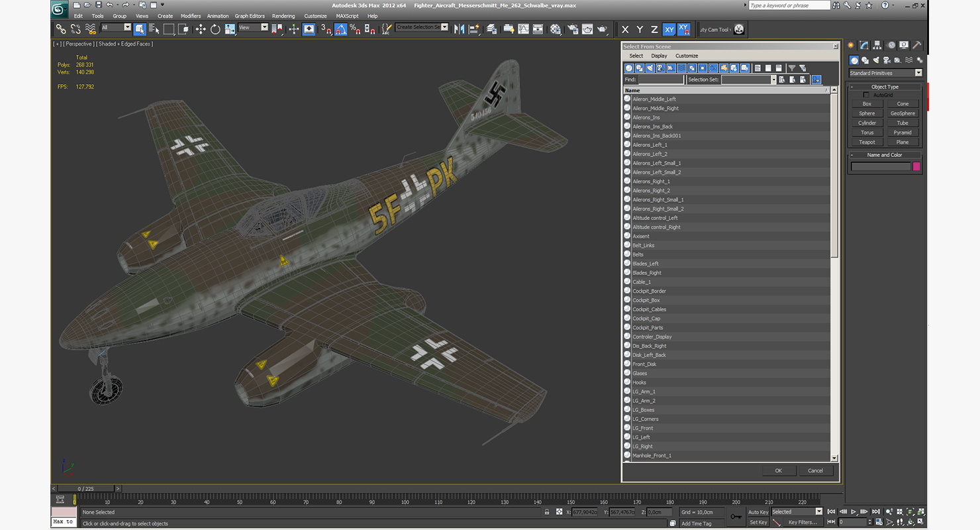
Task: Open the viewport plus menu label
Action: pos(56,44)
